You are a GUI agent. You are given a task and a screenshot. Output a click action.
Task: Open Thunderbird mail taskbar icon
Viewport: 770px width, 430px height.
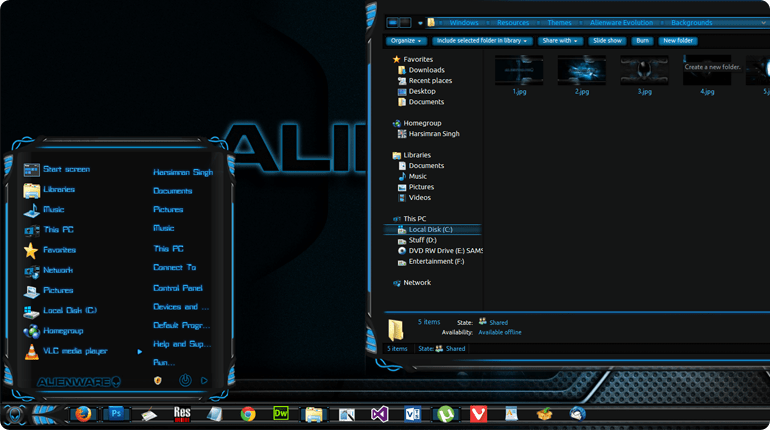point(578,414)
